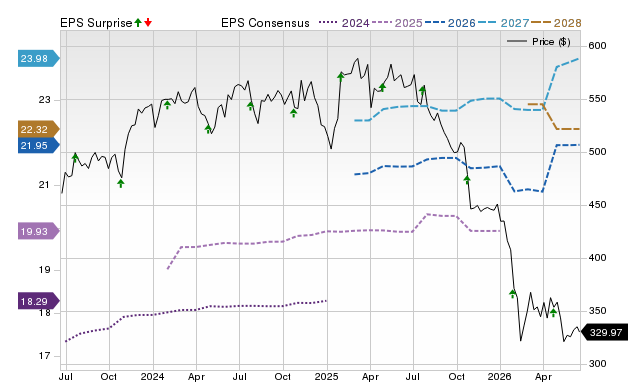Select the 23.98 light blue value tag
Screen dimensions: 640x382
39,59
